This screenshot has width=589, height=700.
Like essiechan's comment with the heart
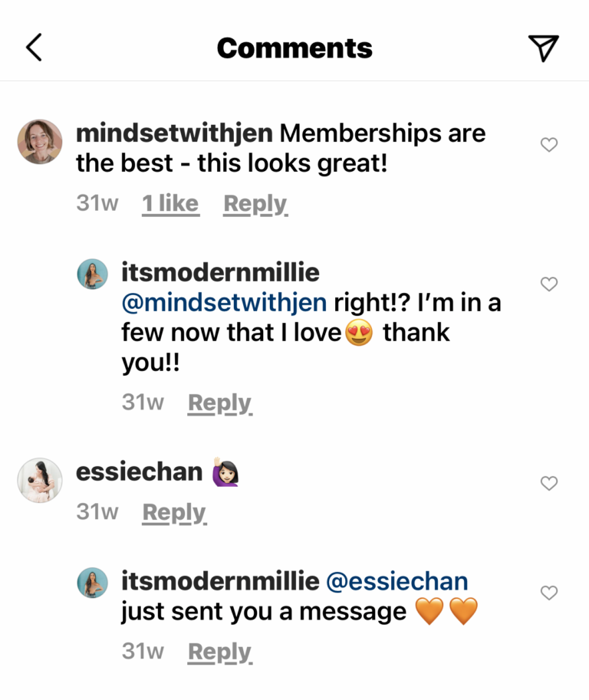click(549, 483)
